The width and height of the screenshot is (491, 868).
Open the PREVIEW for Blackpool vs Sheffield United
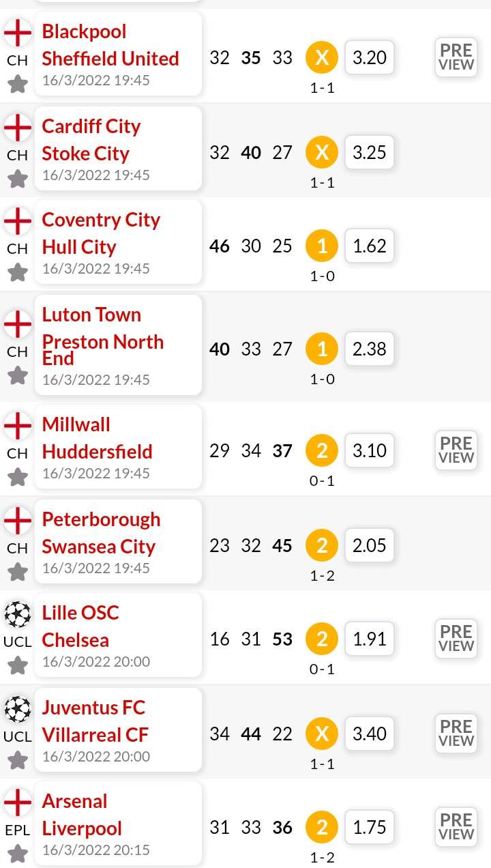(x=456, y=57)
